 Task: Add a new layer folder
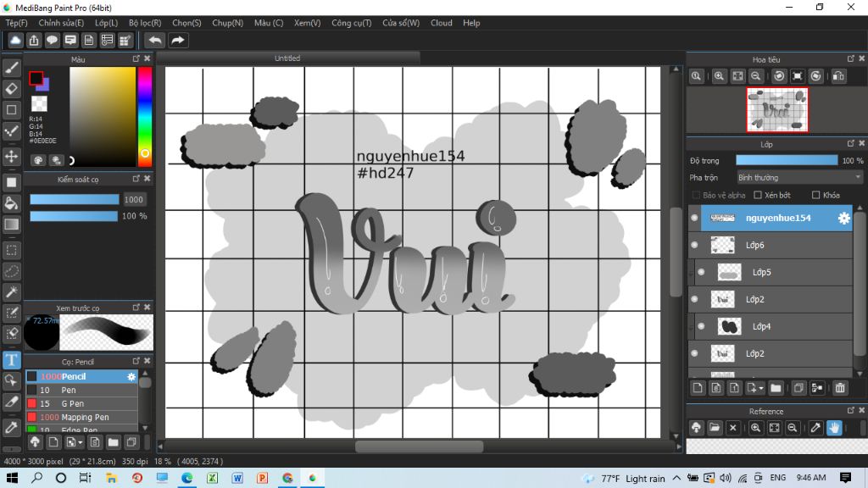click(776, 388)
